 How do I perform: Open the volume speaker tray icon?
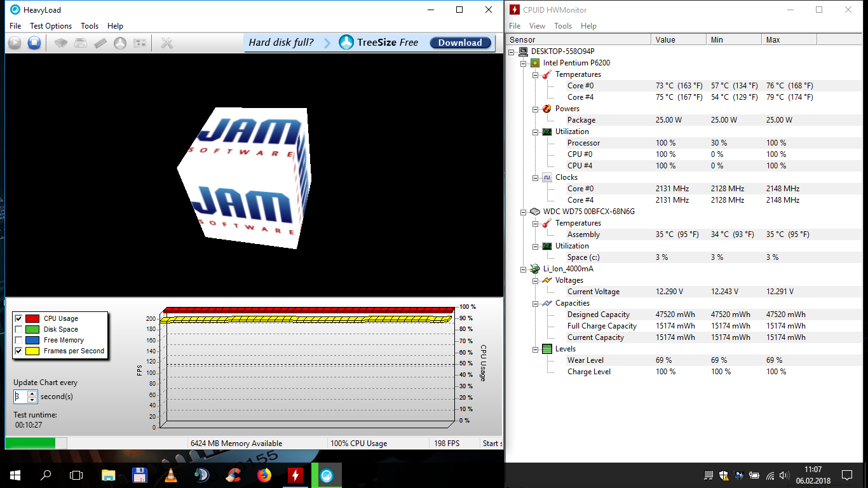[785, 475]
